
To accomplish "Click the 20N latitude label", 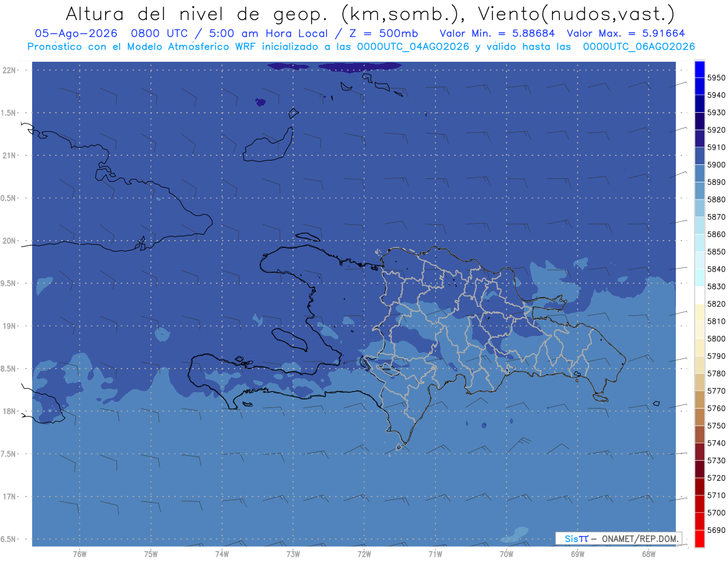I will (9, 241).
